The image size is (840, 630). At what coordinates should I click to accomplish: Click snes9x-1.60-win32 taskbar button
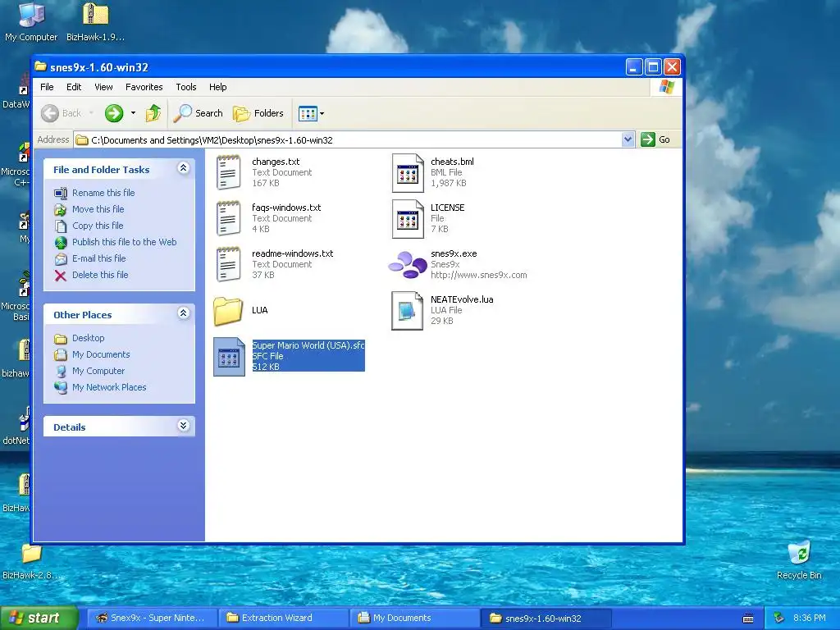pos(546,619)
